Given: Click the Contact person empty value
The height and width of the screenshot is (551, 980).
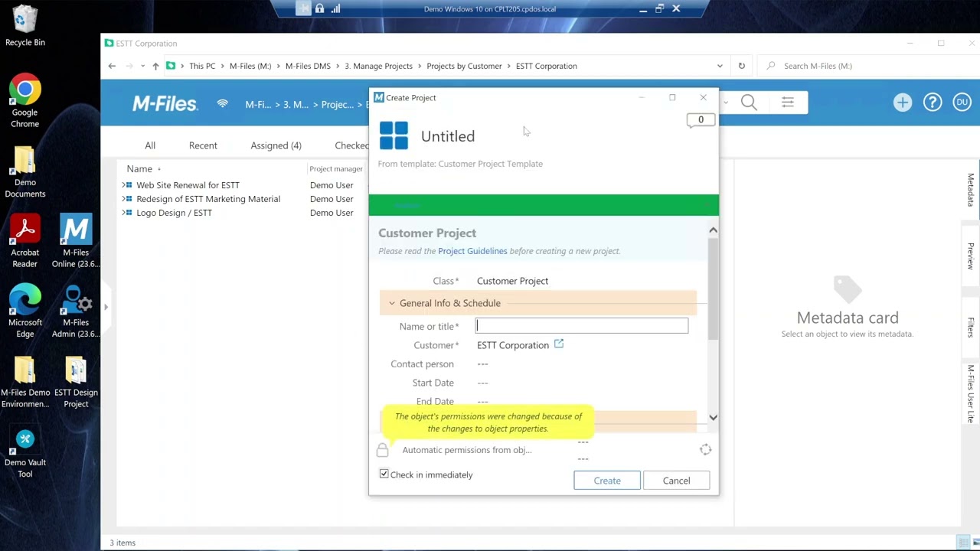Looking at the screenshot, I should pyautogui.click(x=482, y=364).
